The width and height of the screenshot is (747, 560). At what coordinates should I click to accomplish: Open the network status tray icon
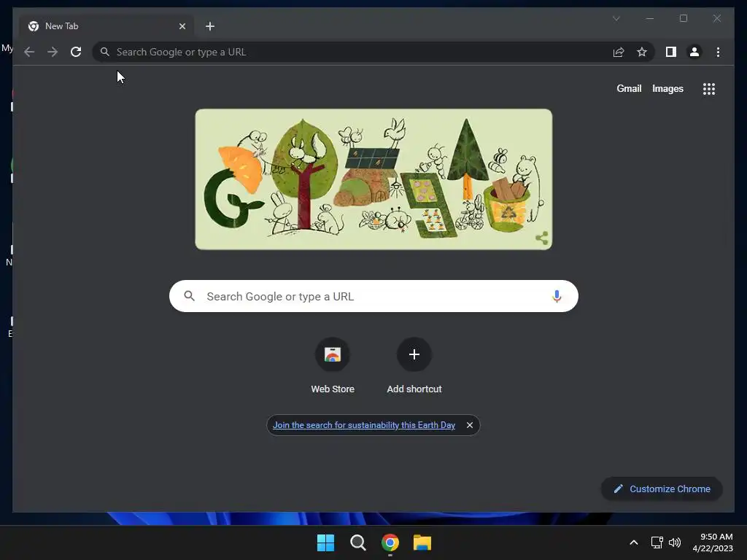657,542
